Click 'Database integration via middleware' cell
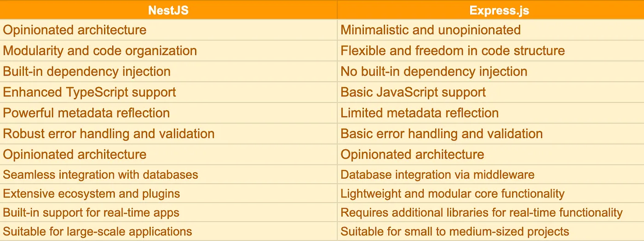This screenshot has width=644, height=241. coord(491,175)
